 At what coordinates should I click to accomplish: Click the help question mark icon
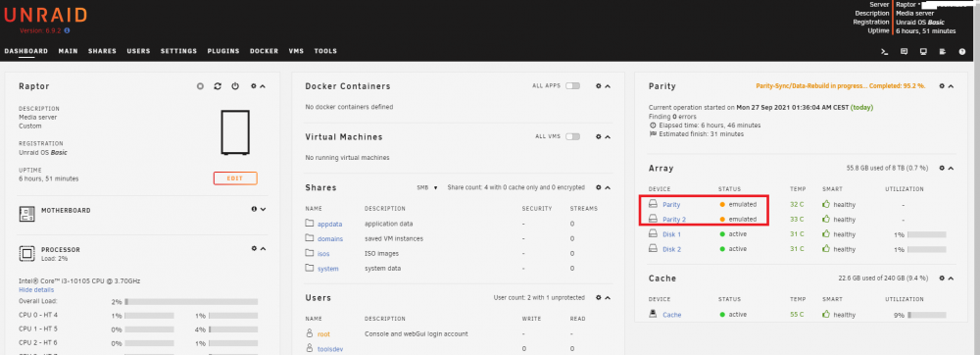tap(962, 52)
